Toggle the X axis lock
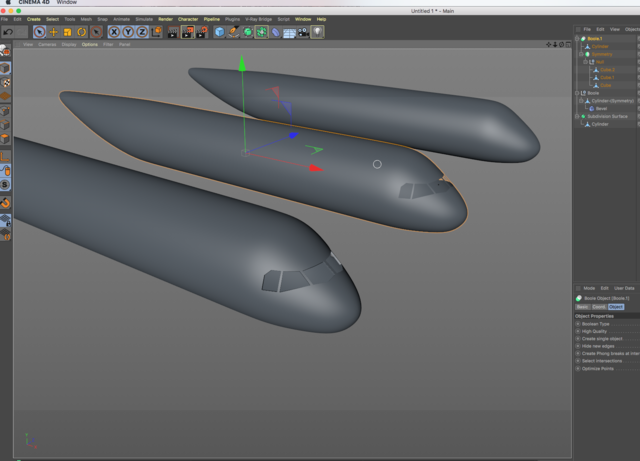This screenshot has height=461, width=640. pyautogui.click(x=114, y=32)
